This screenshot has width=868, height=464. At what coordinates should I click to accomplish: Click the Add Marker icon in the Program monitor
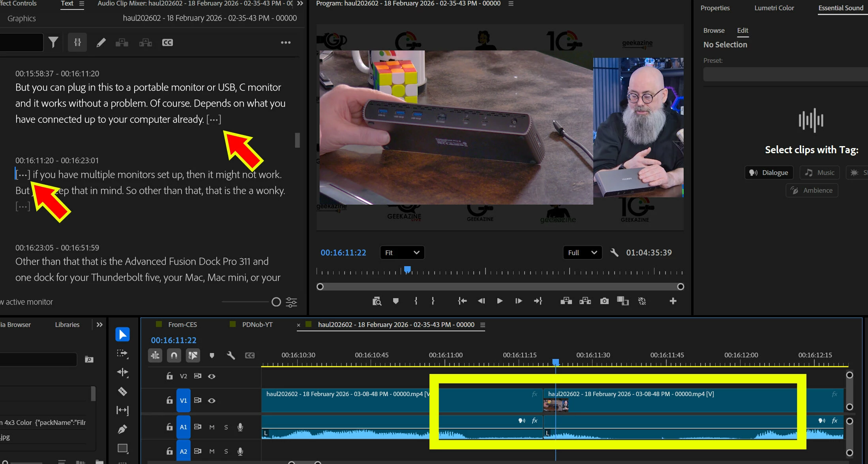click(396, 301)
